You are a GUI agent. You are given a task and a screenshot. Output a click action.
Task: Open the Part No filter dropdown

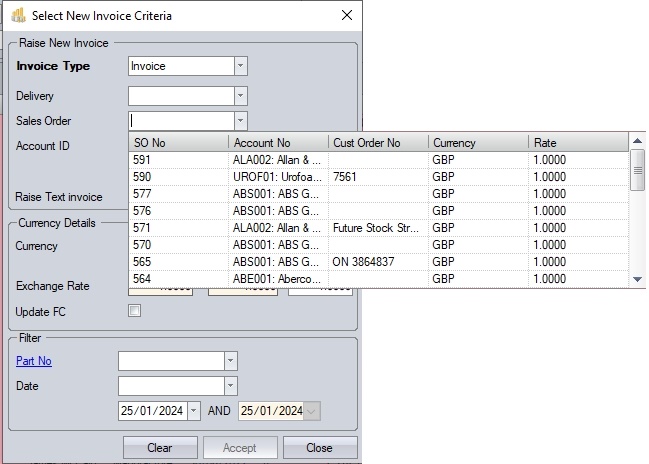point(231,360)
